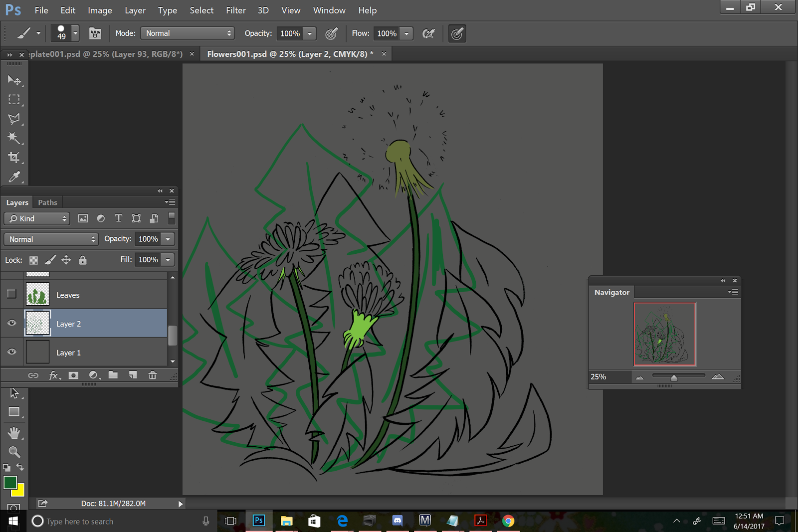Hide Layer 1 visibility eye
798x532 pixels.
[11, 352]
